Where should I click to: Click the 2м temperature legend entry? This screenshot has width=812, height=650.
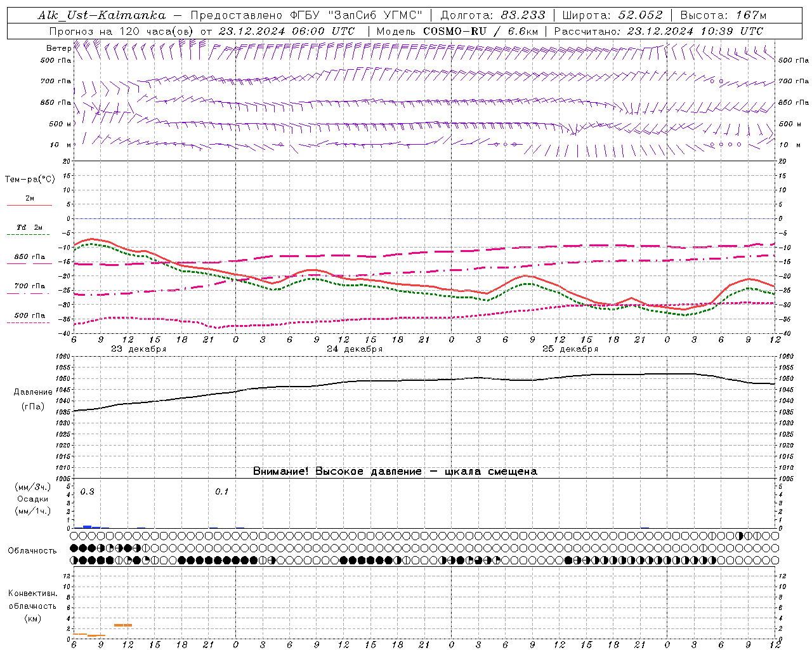click(x=30, y=199)
